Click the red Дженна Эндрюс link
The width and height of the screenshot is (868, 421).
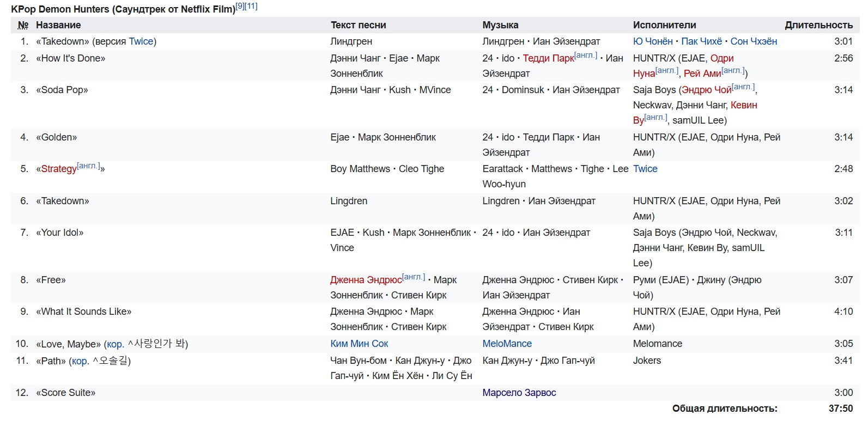tap(366, 280)
